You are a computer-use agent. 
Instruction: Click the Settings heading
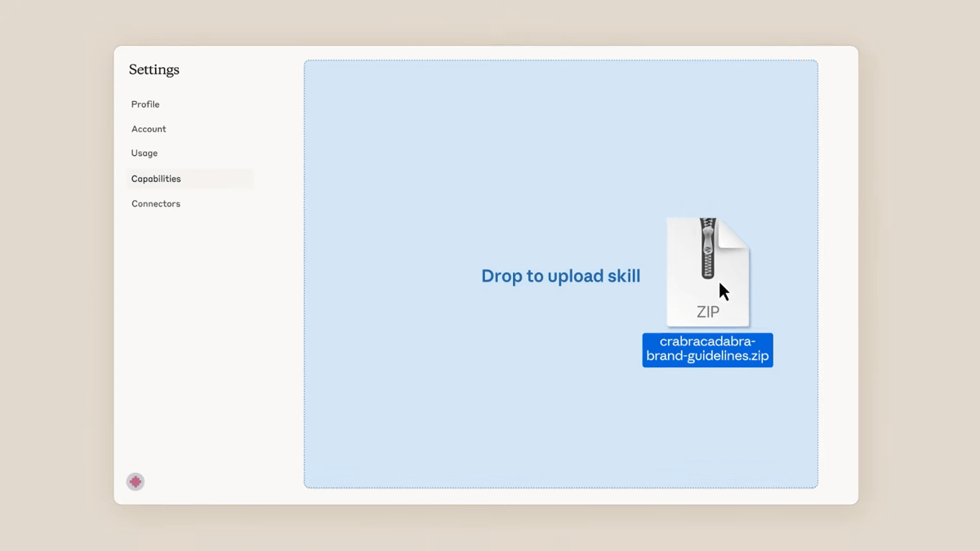pyautogui.click(x=154, y=70)
